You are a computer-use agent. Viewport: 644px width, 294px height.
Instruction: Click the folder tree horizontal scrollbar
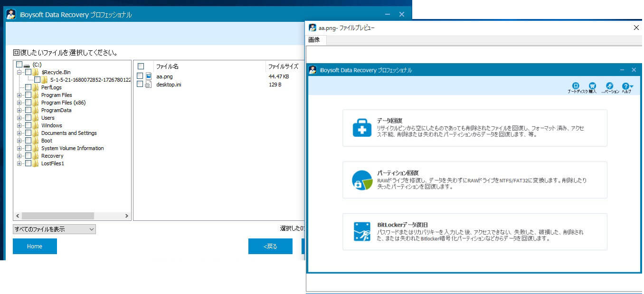point(58,216)
